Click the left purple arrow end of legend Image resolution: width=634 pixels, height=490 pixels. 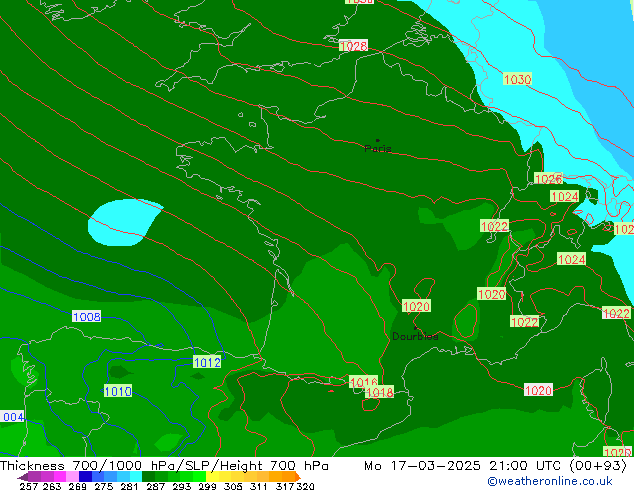[x=23, y=477]
